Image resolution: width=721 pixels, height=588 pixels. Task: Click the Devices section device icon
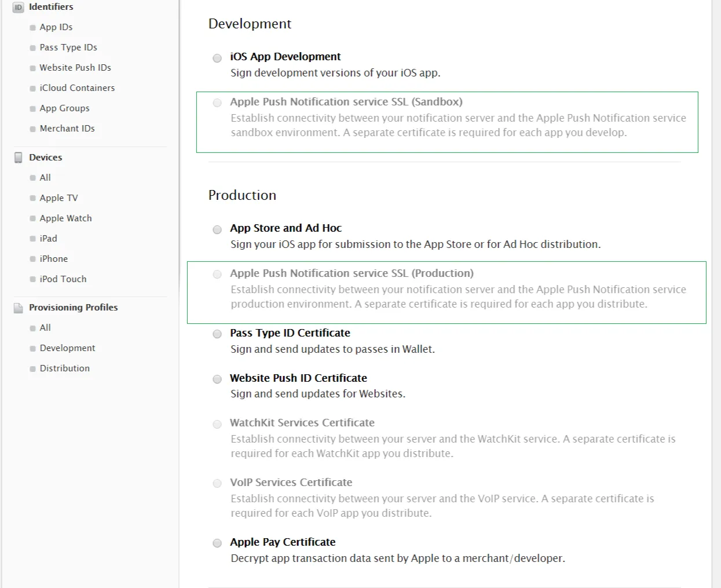[x=19, y=158]
